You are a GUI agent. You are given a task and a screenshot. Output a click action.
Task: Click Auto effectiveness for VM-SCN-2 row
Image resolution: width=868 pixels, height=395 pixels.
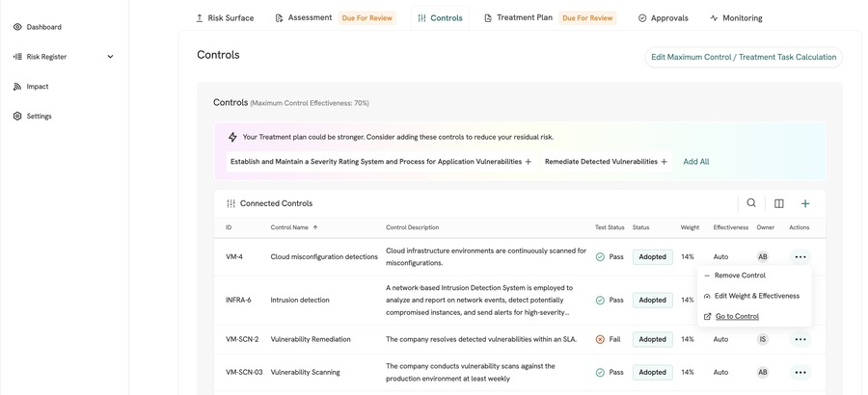tap(720, 339)
